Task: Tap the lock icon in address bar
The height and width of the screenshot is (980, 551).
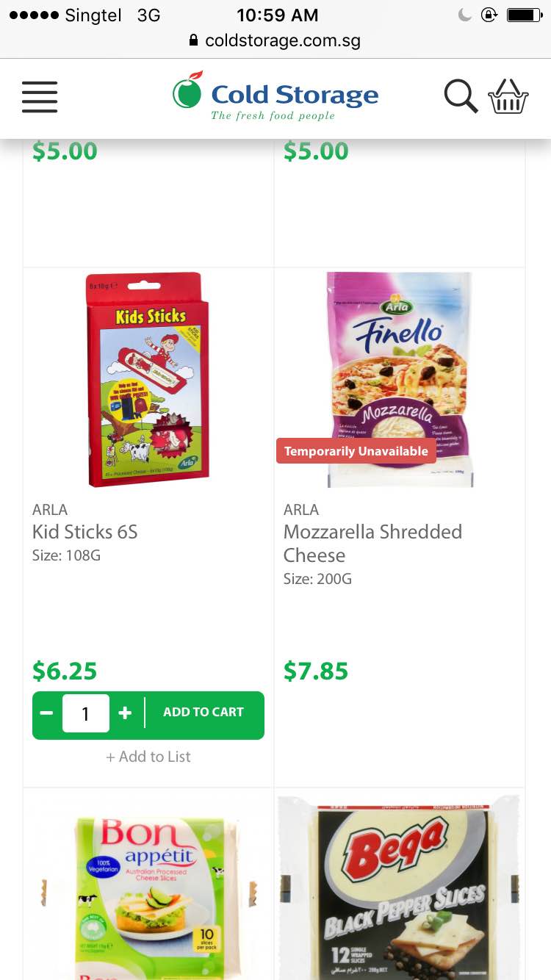Action: (x=194, y=40)
